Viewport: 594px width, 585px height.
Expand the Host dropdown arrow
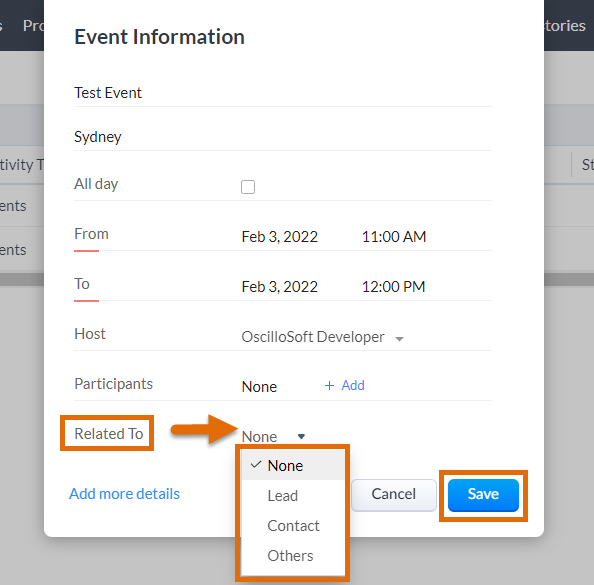click(399, 339)
